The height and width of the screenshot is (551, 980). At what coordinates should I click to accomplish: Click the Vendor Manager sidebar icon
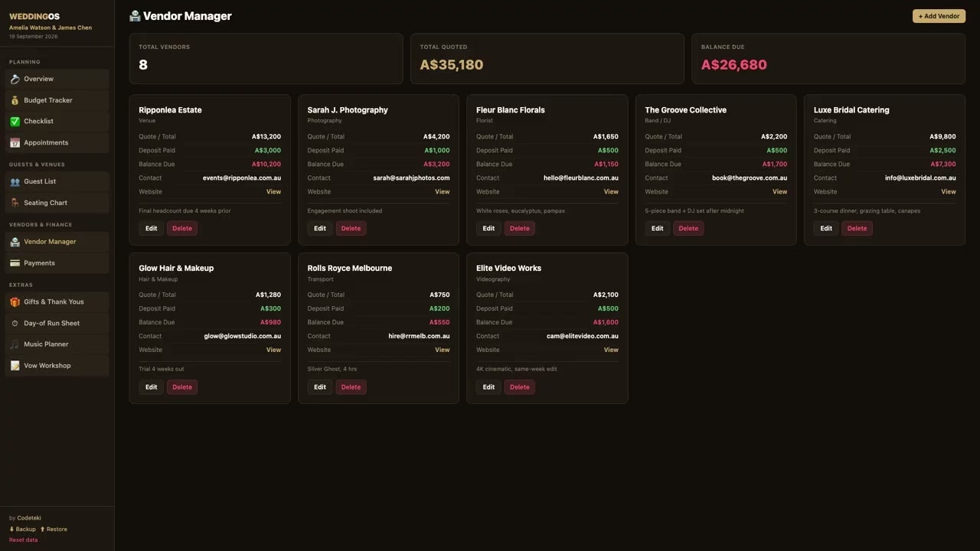[x=15, y=242]
